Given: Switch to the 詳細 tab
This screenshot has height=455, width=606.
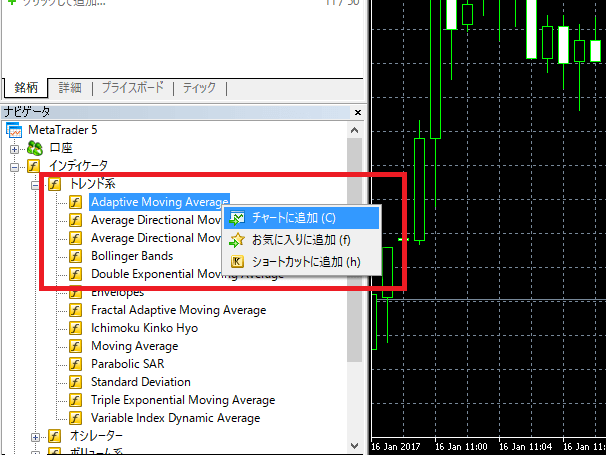Looking at the screenshot, I should (x=70, y=88).
